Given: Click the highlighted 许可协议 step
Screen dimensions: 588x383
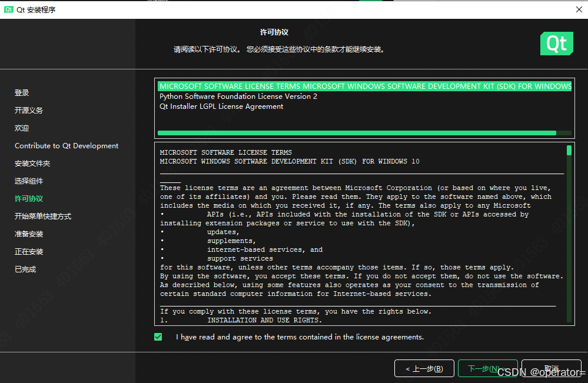Looking at the screenshot, I should 29,199.
